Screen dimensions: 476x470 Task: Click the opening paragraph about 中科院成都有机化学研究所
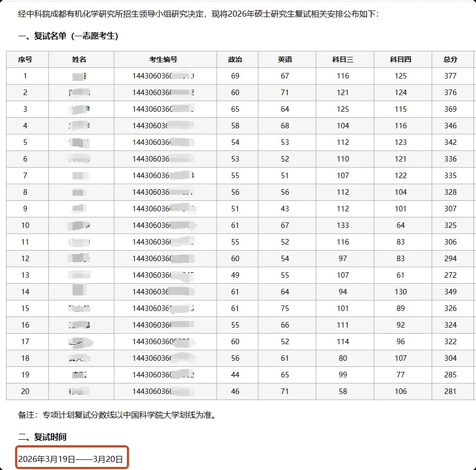tap(198, 14)
